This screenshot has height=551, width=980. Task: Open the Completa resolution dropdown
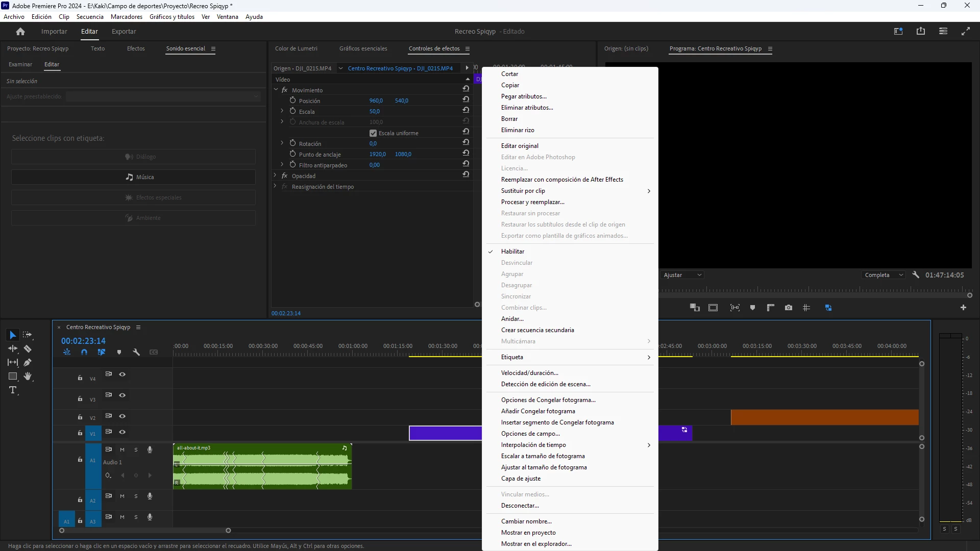pos(884,275)
